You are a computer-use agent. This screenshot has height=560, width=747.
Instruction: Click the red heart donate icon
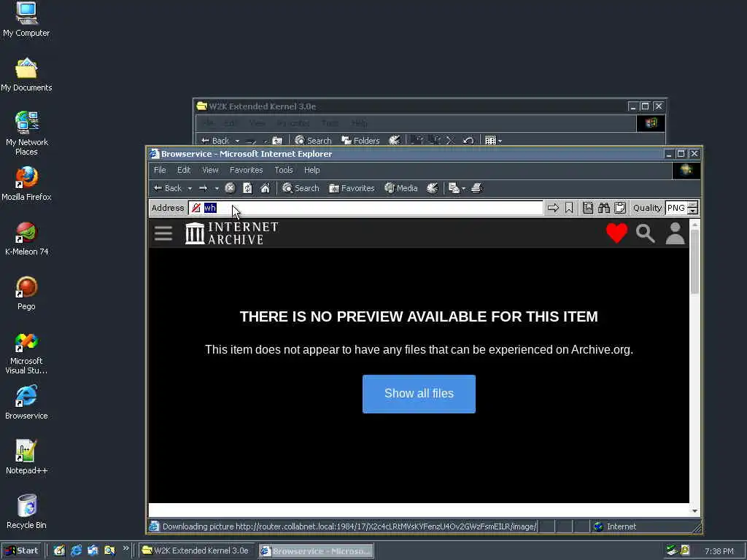tap(616, 233)
